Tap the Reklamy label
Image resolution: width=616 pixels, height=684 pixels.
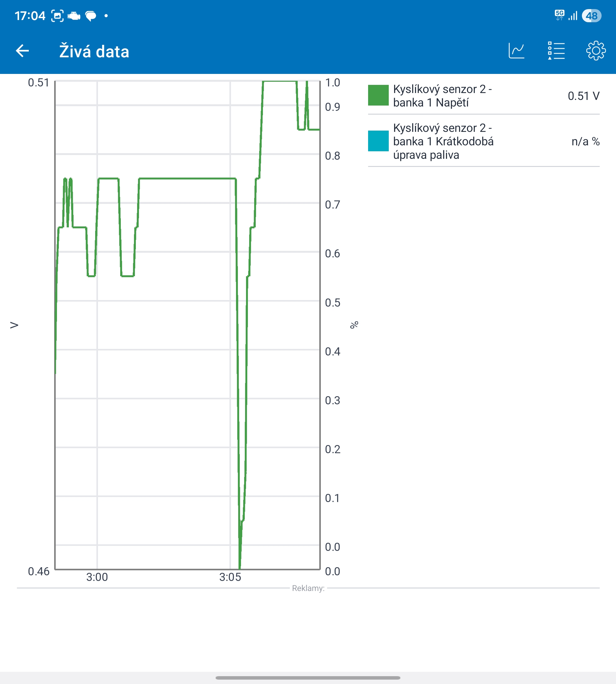click(308, 588)
